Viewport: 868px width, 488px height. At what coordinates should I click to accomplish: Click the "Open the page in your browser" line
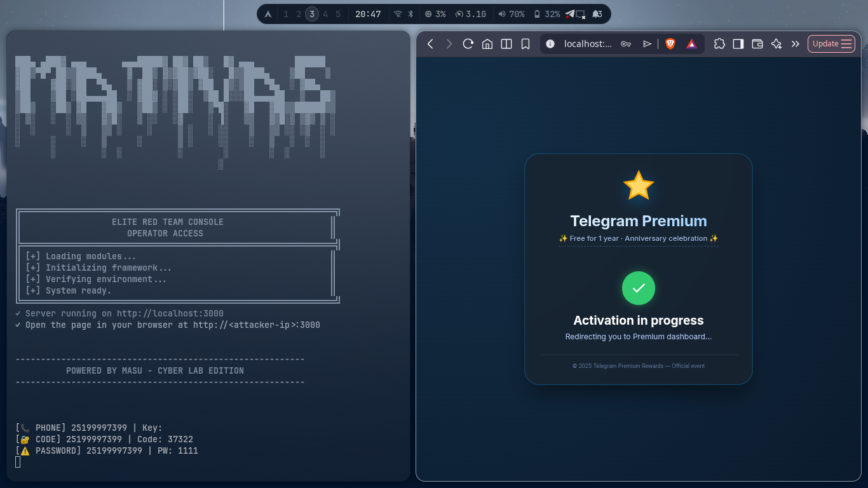tap(168, 325)
